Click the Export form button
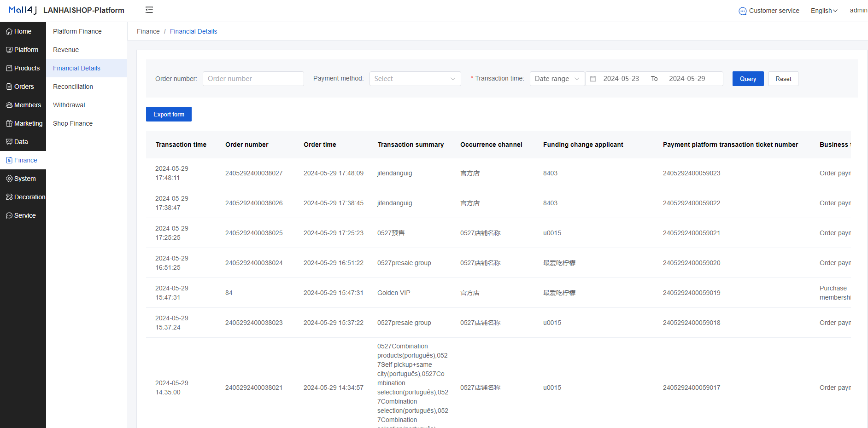Viewport: 868px width, 428px height. pyautogui.click(x=169, y=114)
